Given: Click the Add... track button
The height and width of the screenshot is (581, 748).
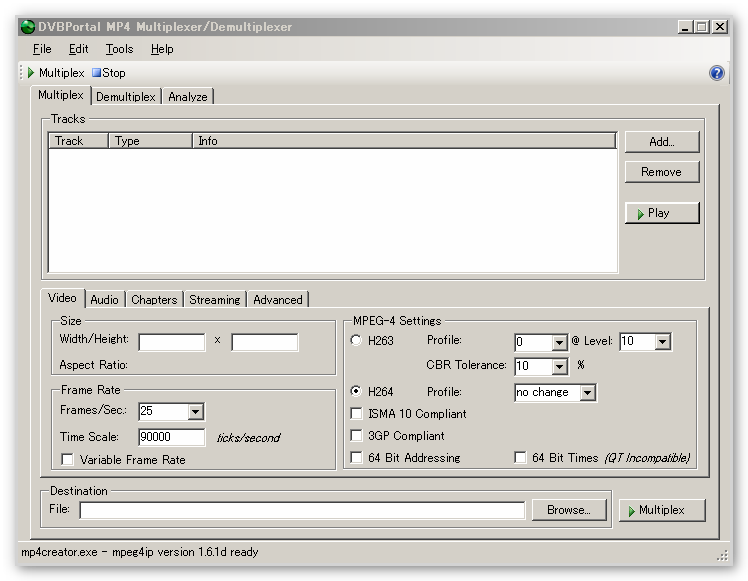Looking at the screenshot, I should point(662,142).
